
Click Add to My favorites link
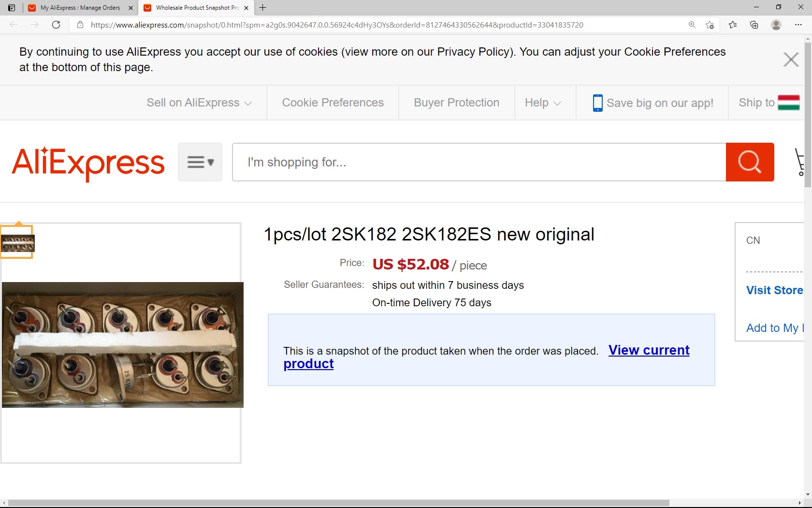click(775, 328)
